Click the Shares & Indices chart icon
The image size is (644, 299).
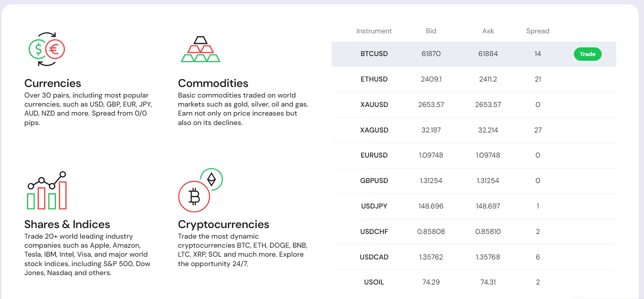(47, 190)
